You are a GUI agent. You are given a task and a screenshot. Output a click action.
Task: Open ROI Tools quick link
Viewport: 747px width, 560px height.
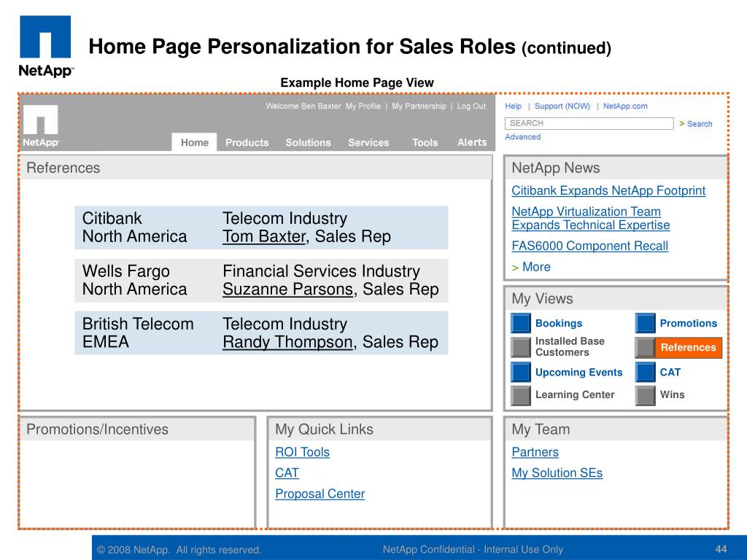[x=303, y=452]
